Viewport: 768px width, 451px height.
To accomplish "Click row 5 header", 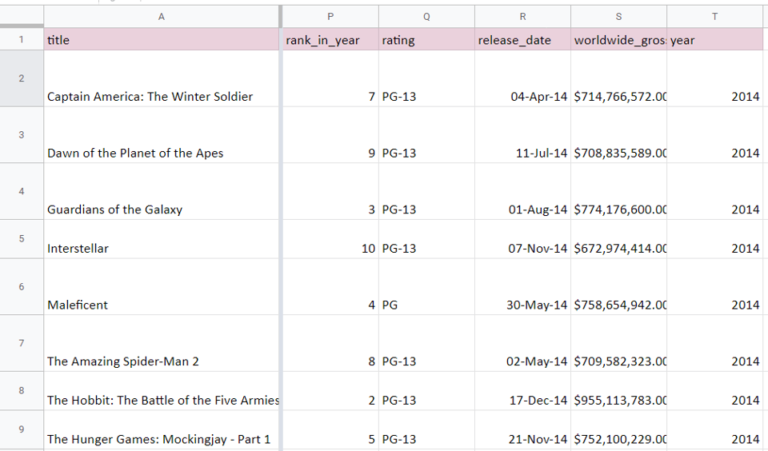I will (x=21, y=239).
